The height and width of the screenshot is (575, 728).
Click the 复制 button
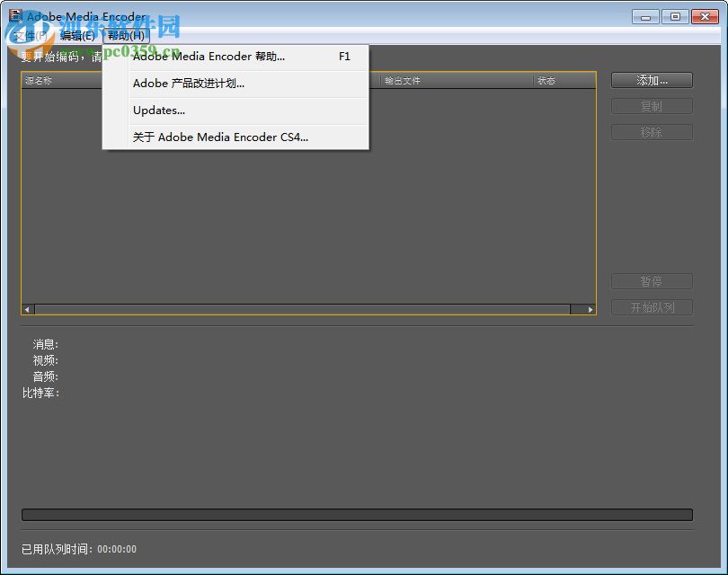652,106
